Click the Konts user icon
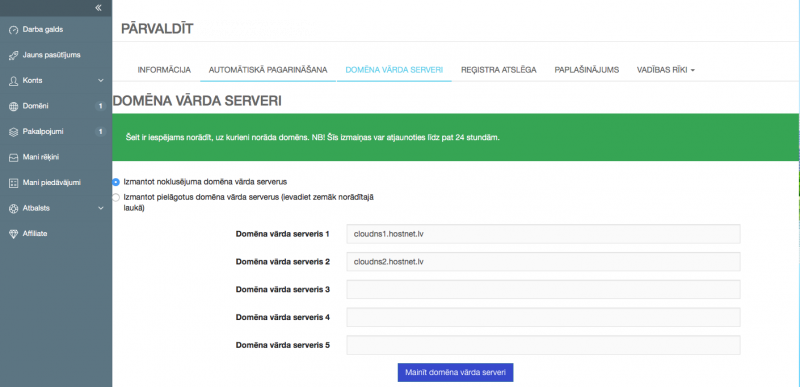Screen dimensions: 800x387 tap(14, 81)
